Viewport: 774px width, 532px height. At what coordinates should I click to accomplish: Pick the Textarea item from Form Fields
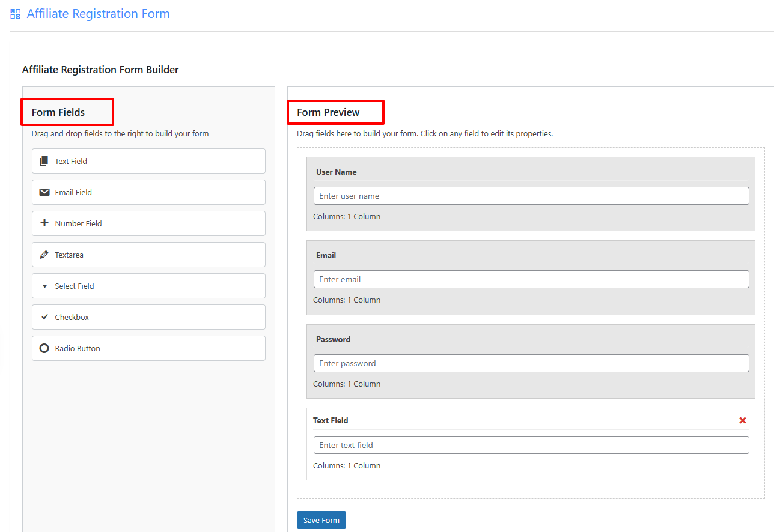[148, 255]
